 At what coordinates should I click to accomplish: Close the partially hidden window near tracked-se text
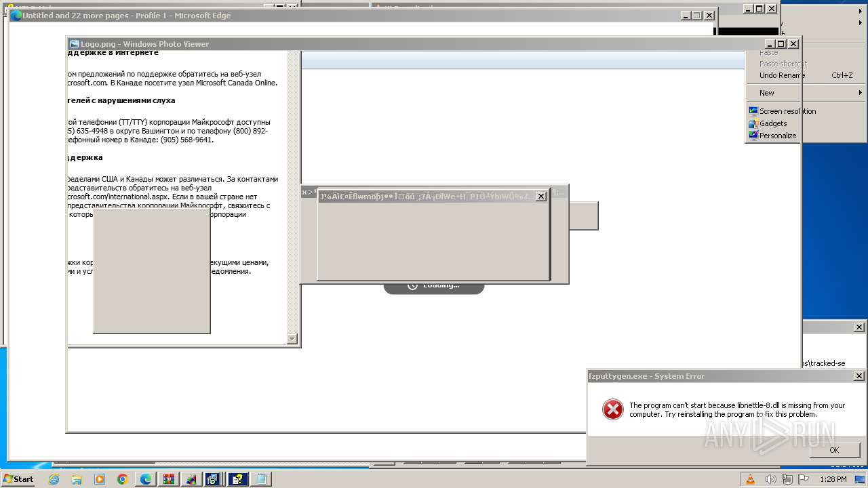point(859,327)
